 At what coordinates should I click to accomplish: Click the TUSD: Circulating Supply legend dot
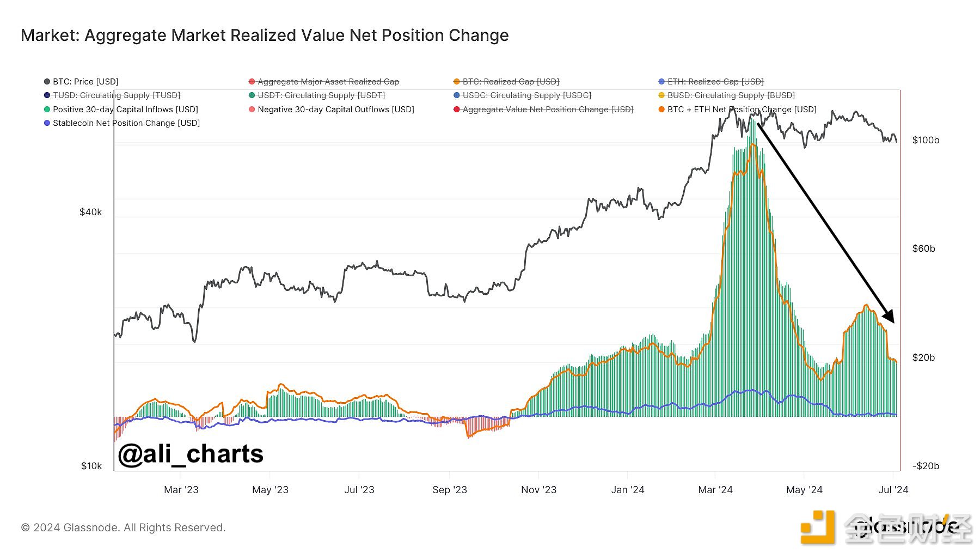click(x=47, y=95)
